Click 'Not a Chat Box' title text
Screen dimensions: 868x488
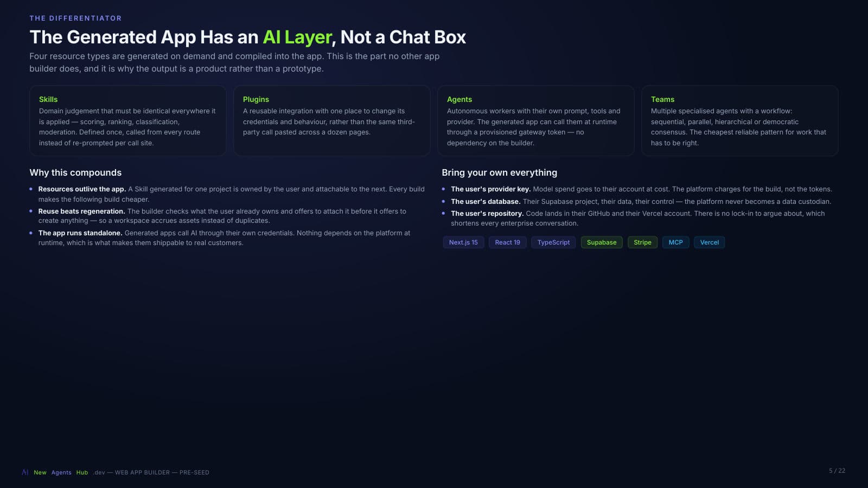coord(403,37)
